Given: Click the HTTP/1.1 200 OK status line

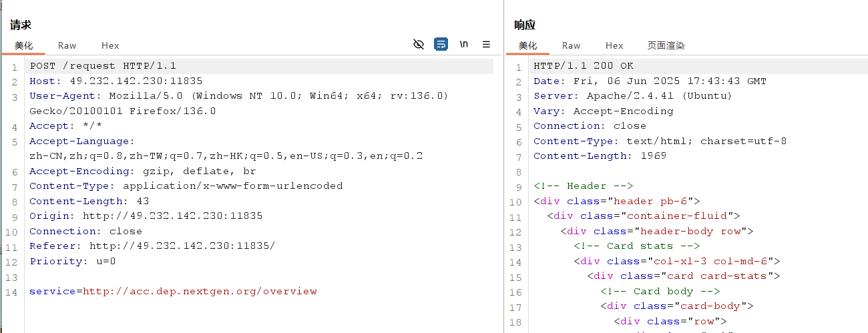Looking at the screenshot, I should 583,66.
